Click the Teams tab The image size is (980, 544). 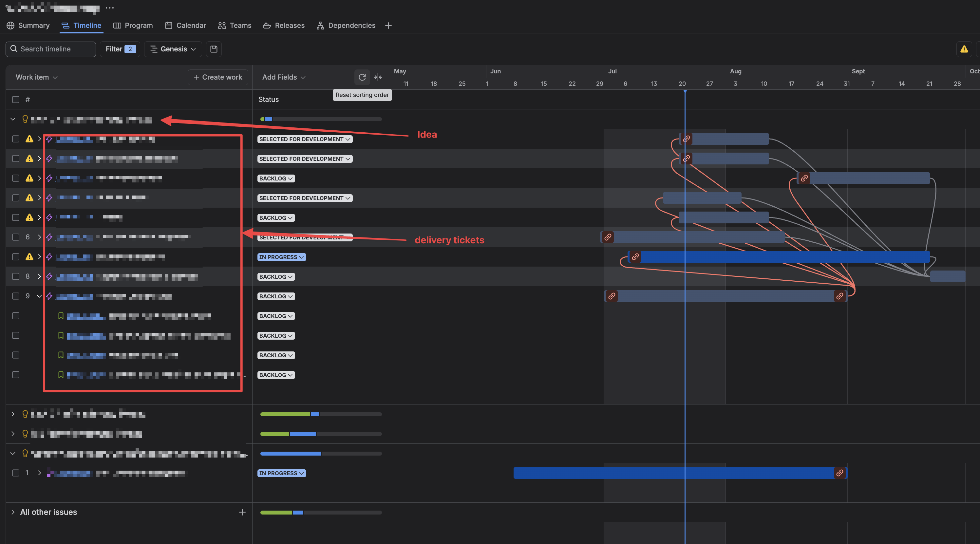coord(235,26)
